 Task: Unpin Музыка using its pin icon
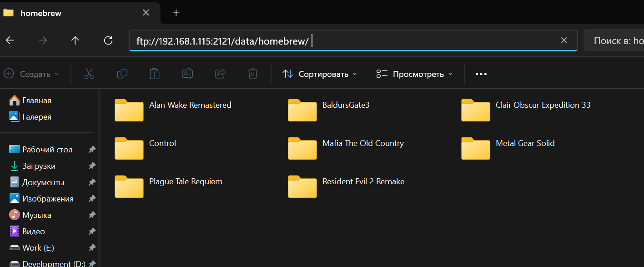(92, 215)
